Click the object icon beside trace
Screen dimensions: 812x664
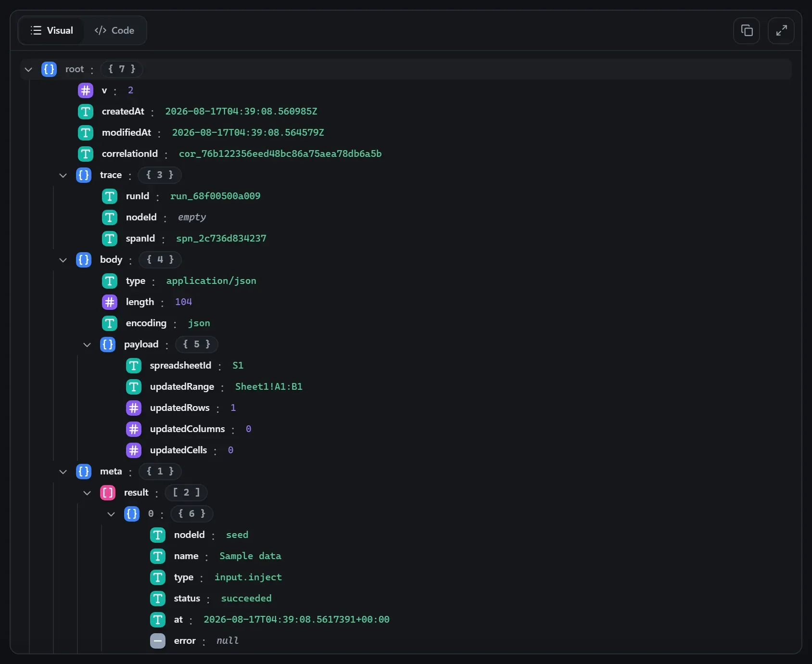[84, 175]
